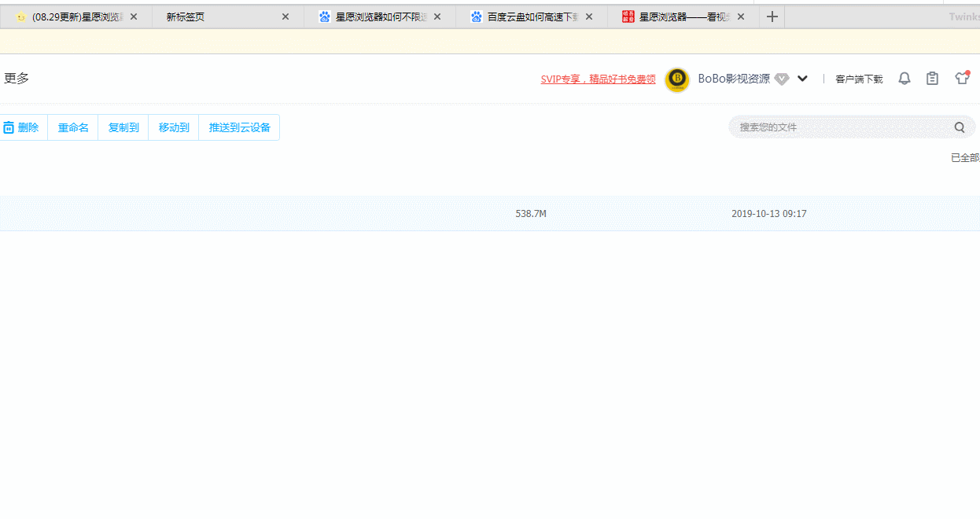This screenshot has height=519, width=980.
Task: Click the notification bell icon
Action: 904,79
